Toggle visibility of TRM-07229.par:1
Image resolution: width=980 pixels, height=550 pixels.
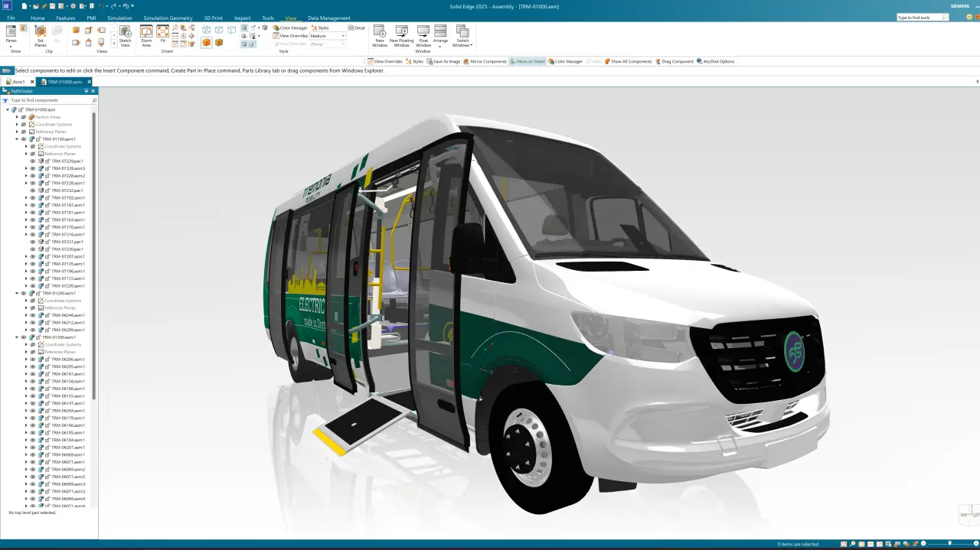click(33, 161)
